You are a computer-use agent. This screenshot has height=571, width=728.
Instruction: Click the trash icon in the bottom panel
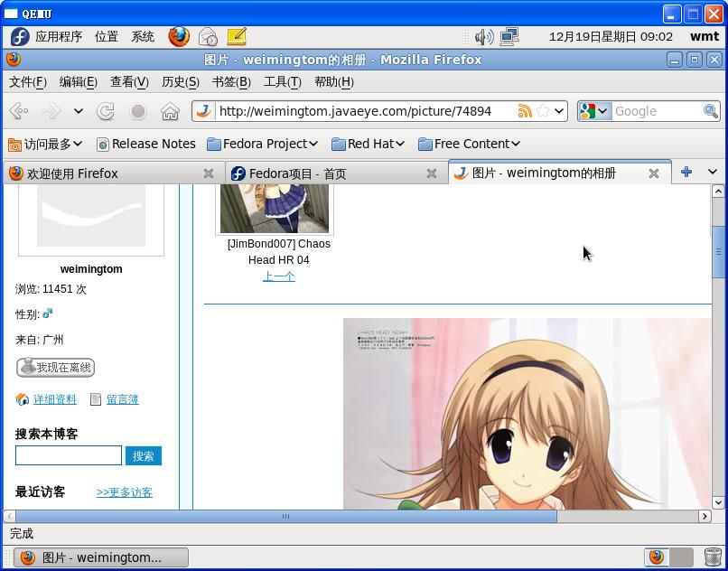point(713,557)
